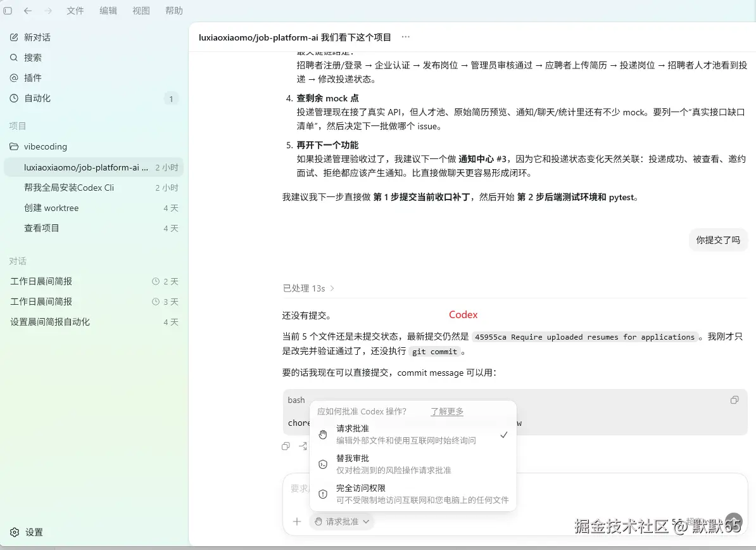This screenshot has height=550, width=756.
Task: Copy the bash code block
Action: (734, 400)
